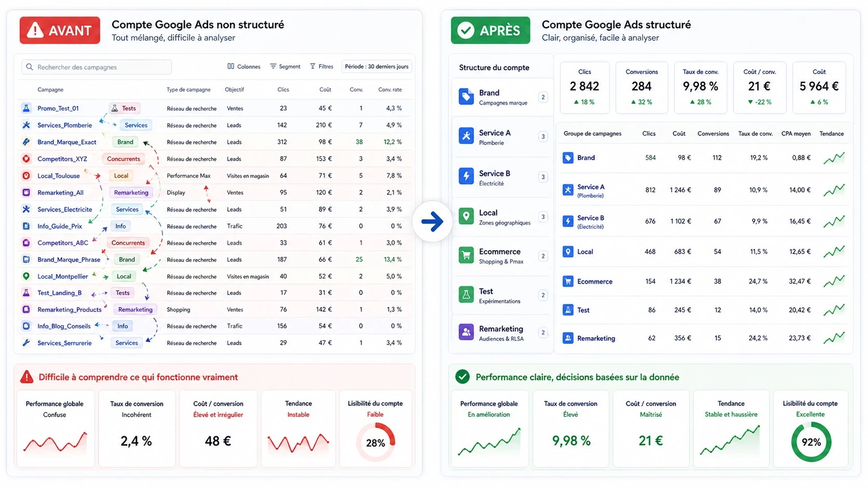Screen dimensions: 868x489
Task: Click the Service B lightning bolt icon
Action: (x=466, y=177)
